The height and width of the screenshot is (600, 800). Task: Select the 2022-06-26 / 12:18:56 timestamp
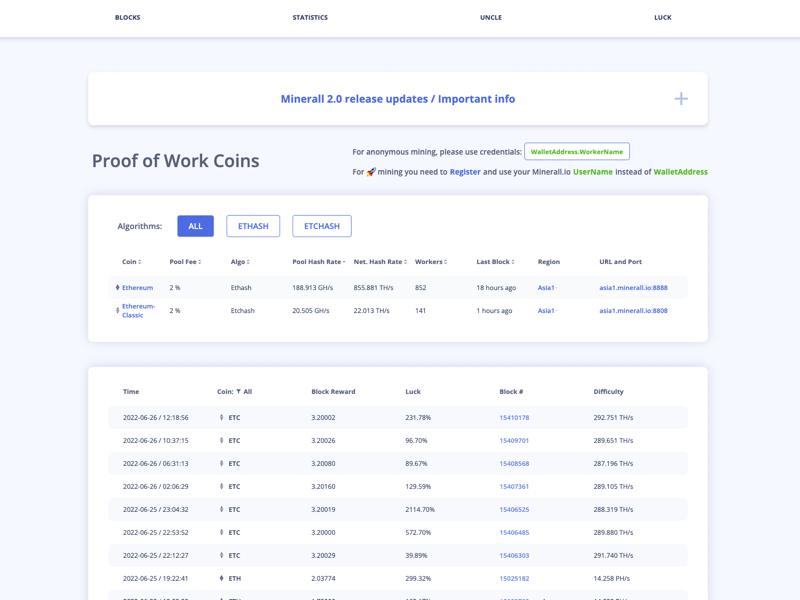(x=156, y=417)
